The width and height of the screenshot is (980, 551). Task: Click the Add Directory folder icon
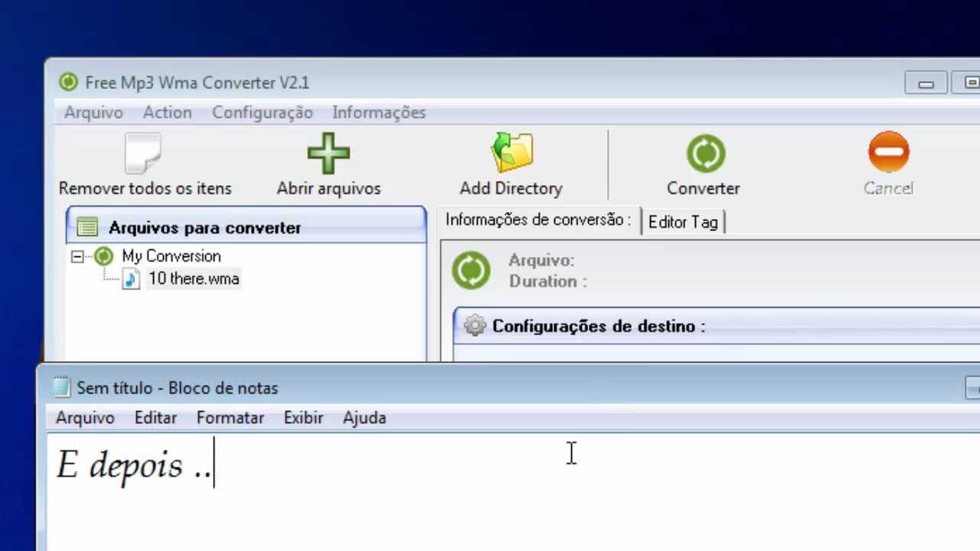[511, 152]
